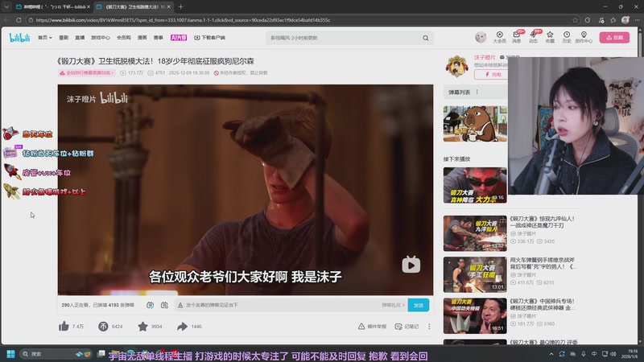644x362 pixels.
Task: Open the 会员购 navigation item
Action: (124, 38)
